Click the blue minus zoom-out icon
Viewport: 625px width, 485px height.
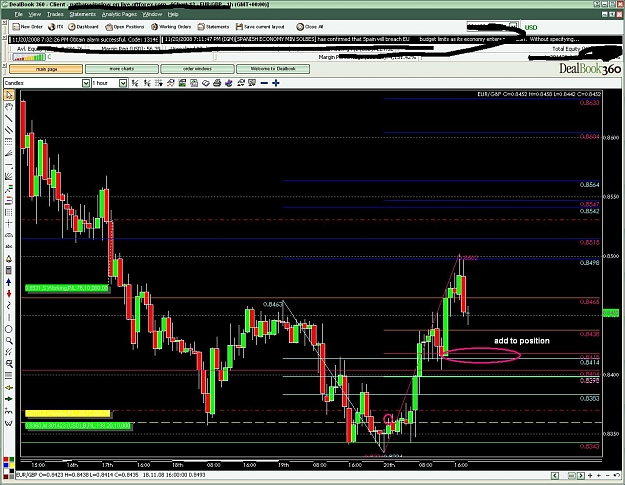coord(264,83)
